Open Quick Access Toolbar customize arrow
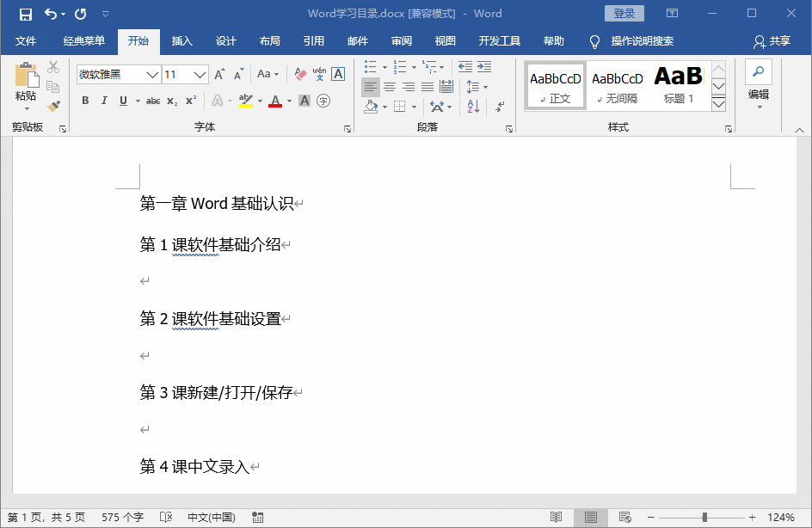 (x=105, y=14)
